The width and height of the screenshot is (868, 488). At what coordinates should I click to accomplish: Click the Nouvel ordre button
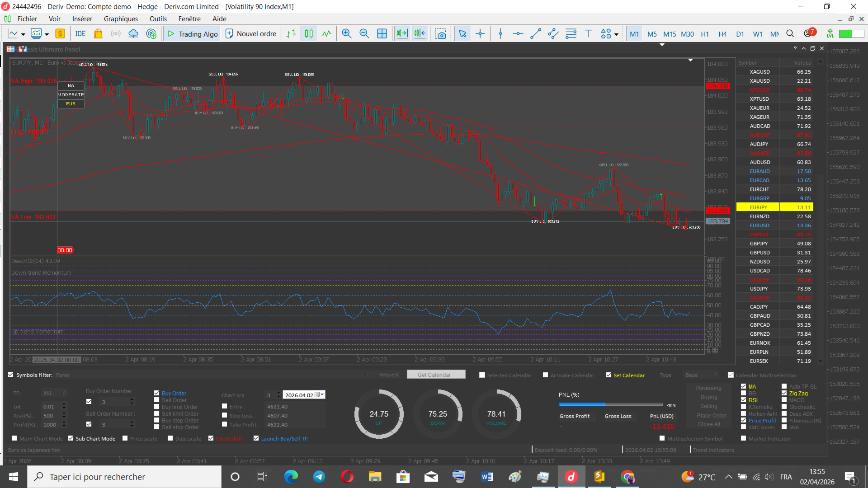click(251, 34)
